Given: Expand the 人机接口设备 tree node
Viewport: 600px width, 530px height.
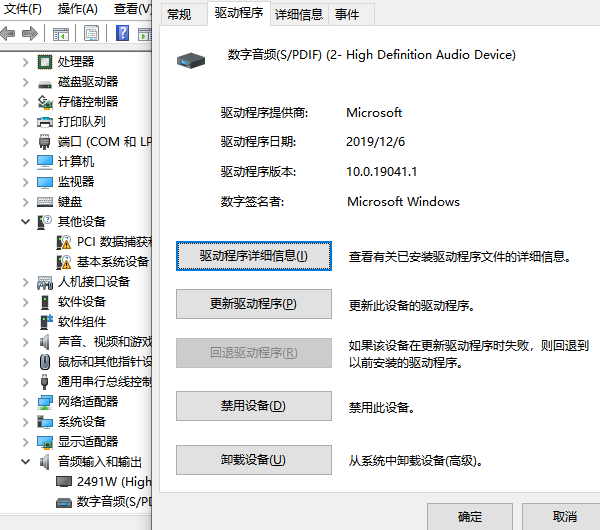Looking at the screenshot, I should coord(25,282).
